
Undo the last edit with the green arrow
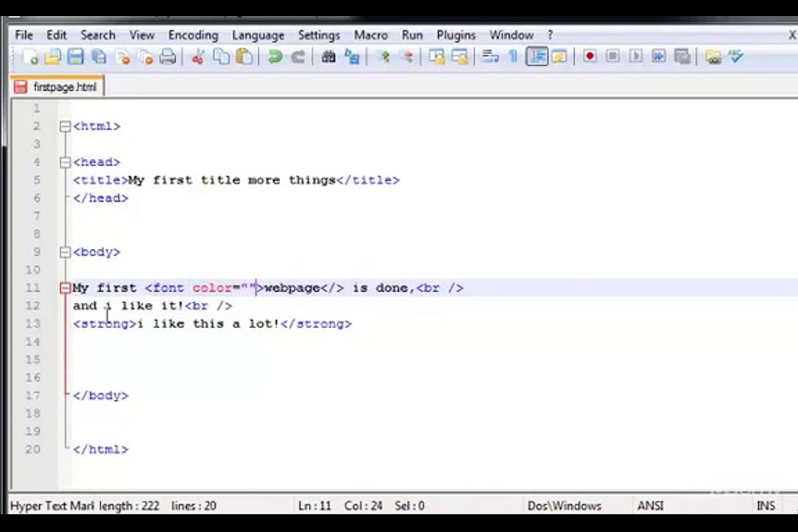[275, 56]
